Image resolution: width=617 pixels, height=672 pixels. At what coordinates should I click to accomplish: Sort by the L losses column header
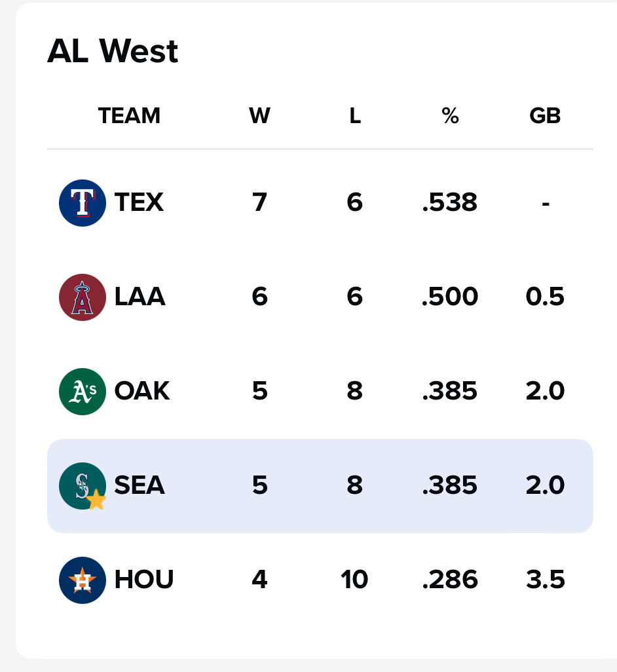(354, 116)
